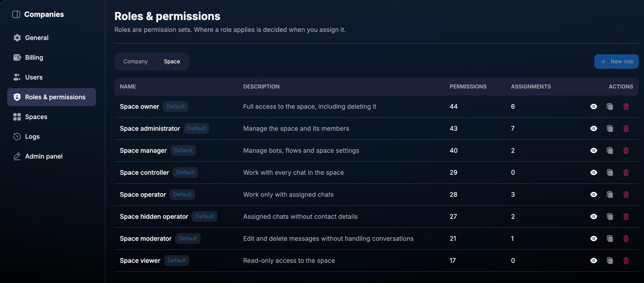The image size is (644, 283).
Task: Open the Billing wallet icon
Action: (x=17, y=57)
